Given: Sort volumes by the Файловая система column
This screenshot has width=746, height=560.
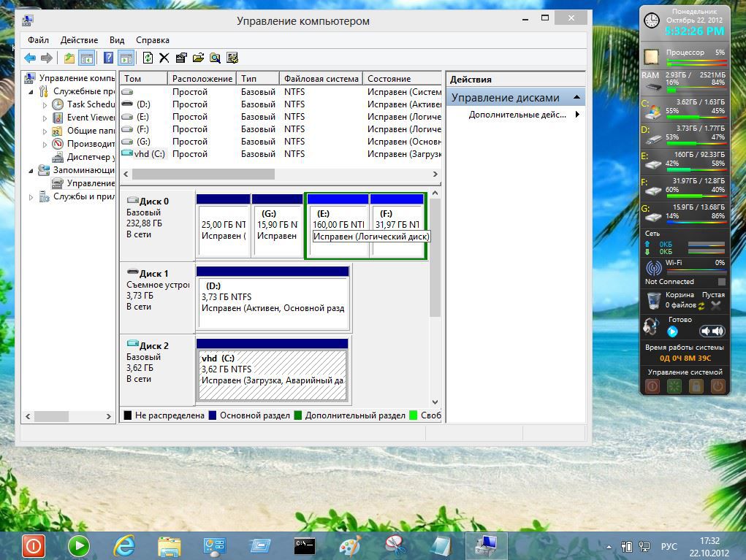Looking at the screenshot, I should (321, 79).
